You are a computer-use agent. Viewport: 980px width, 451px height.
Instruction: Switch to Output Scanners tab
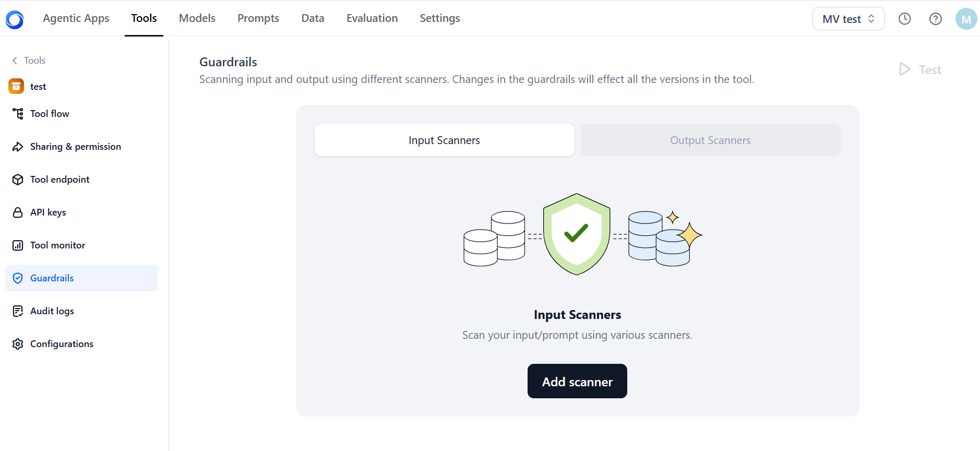[711, 140]
